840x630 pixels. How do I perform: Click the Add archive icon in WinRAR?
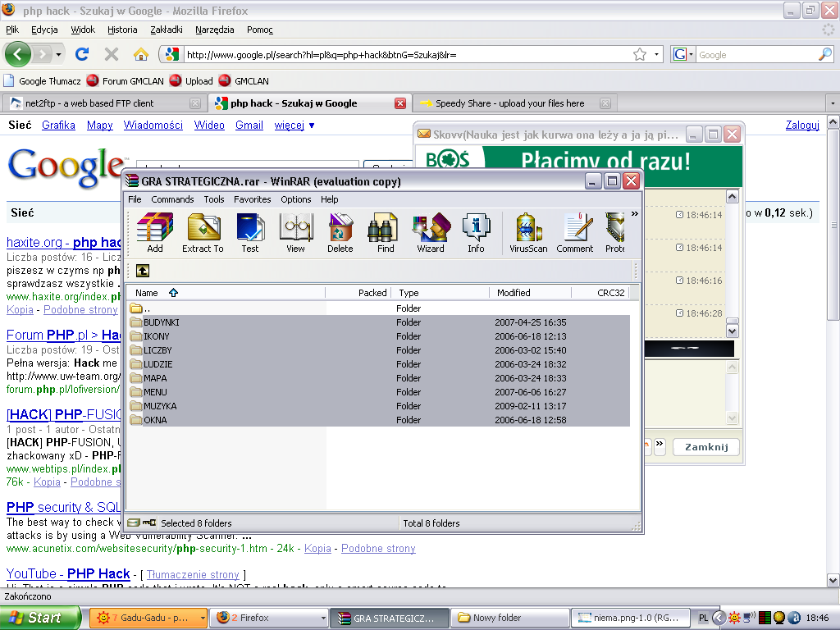(x=154, y=231)
